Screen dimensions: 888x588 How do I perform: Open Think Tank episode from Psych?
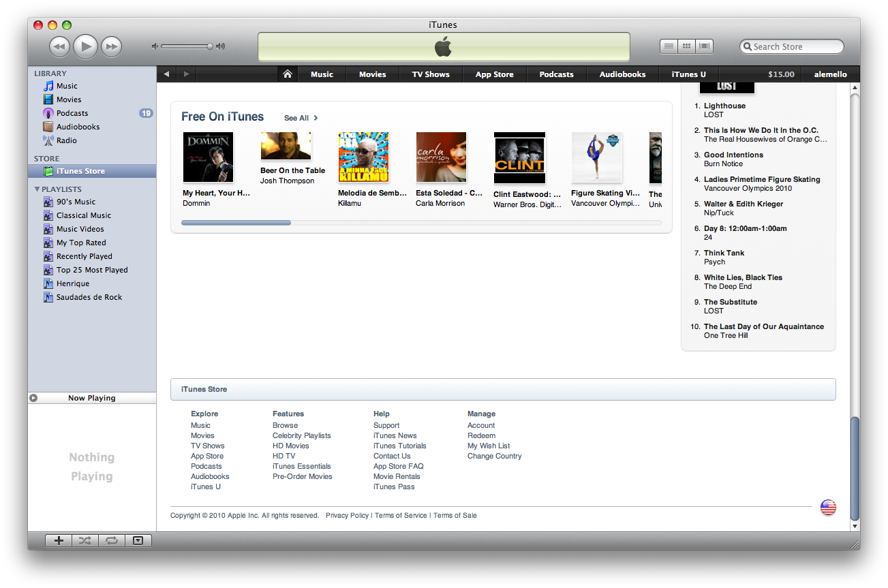pyautogui.click(x=724, y=253)
